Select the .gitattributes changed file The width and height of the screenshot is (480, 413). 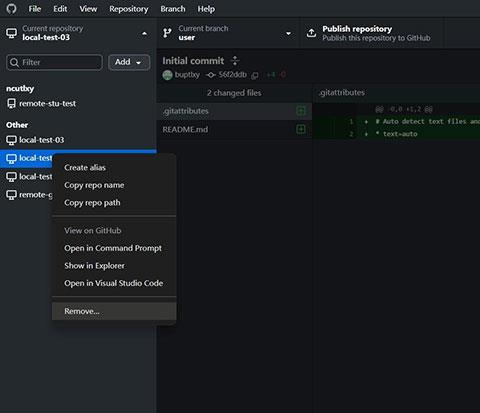coord(234,111)
